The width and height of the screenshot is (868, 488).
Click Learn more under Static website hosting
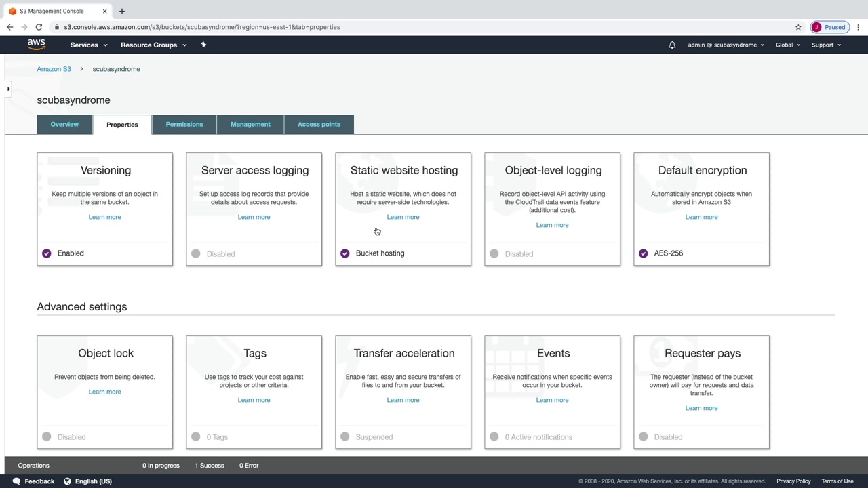click(x=403, y=217)
